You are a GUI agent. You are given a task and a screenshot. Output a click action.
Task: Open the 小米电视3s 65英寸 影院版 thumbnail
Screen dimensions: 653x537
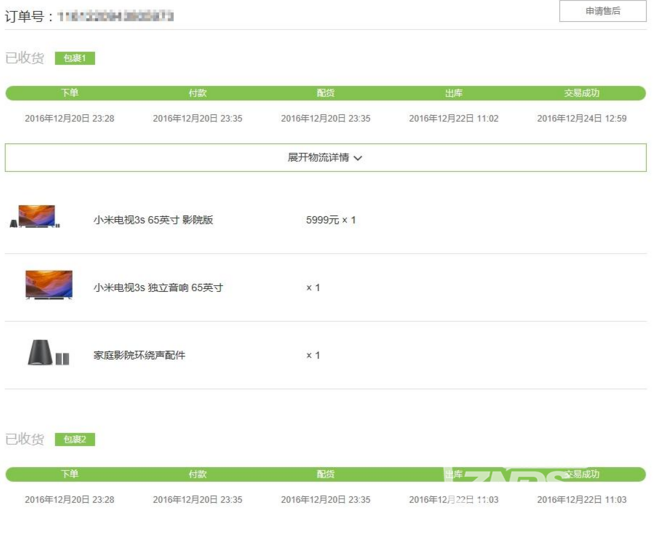[35, 216]
